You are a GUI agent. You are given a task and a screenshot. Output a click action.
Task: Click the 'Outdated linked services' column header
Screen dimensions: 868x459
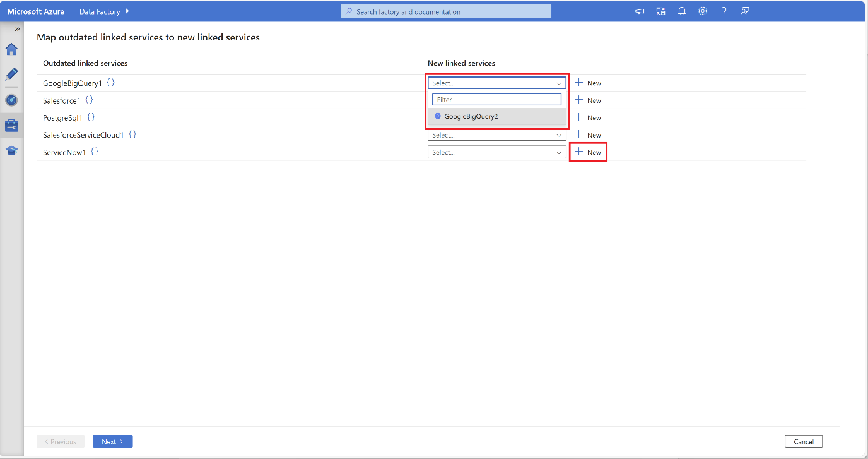click(85, 63)
